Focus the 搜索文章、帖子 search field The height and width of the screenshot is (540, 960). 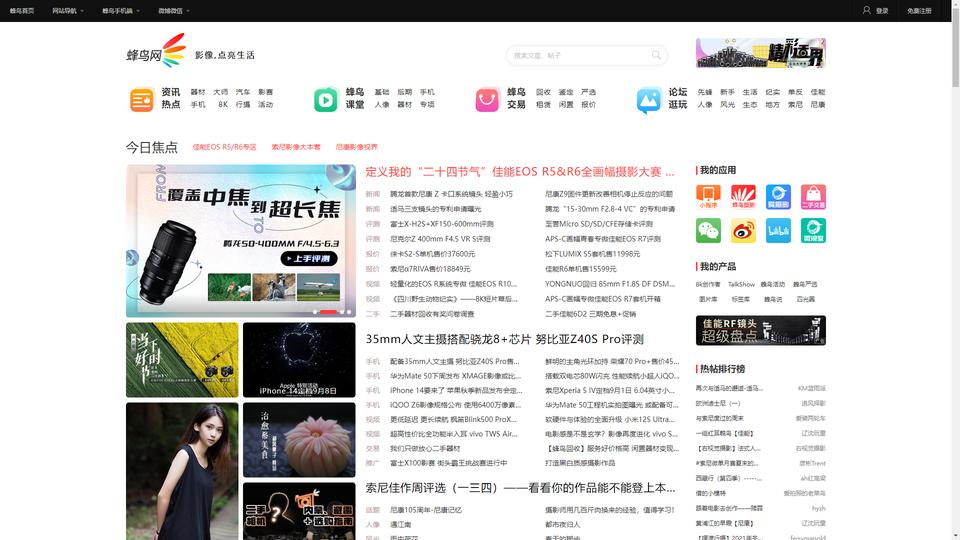[580, 55]
